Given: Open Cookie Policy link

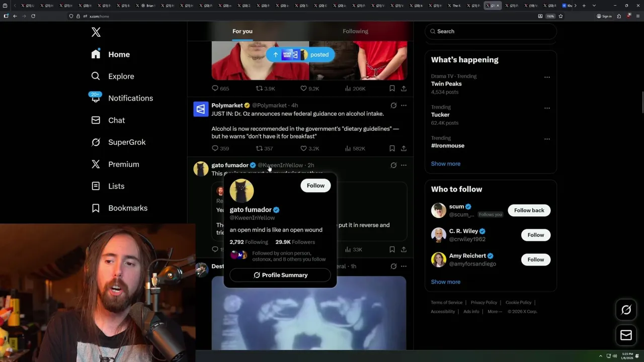Looking at the screenshot, I should point(518,303).
